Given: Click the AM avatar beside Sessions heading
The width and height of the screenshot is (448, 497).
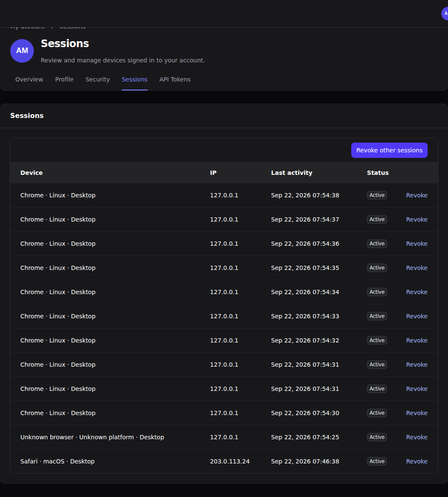Looking at the screenshot, I should coord(22,51).
